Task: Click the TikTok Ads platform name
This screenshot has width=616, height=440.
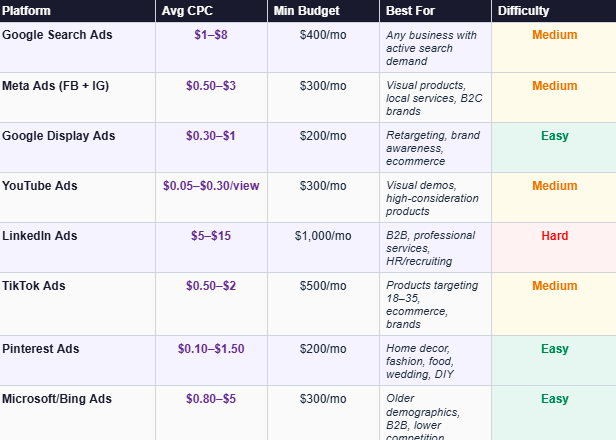Action: (34, 285)
